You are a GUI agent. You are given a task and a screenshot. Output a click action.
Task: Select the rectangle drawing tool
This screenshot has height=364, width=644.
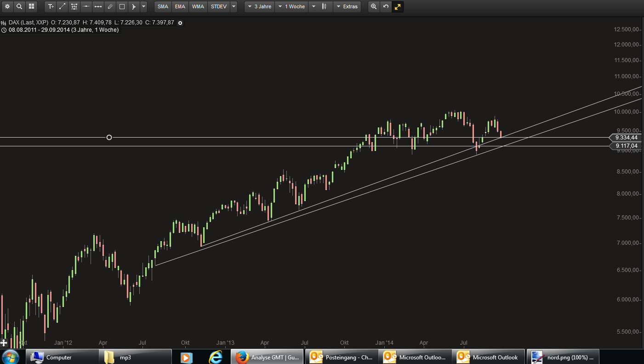(122, 6)
